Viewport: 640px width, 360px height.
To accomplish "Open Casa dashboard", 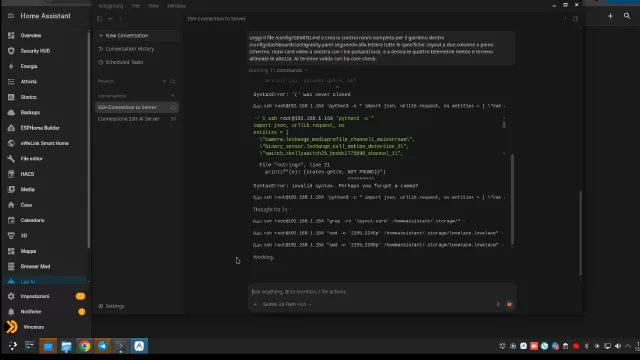I will [x=45, y=205].
